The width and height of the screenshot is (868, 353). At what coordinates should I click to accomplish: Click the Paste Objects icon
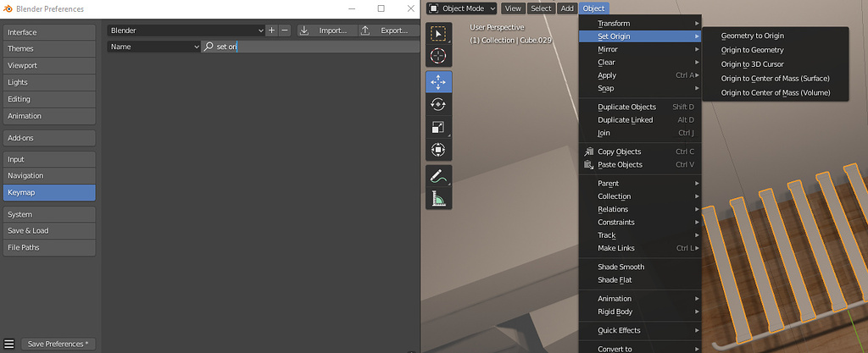coord(589,164)
